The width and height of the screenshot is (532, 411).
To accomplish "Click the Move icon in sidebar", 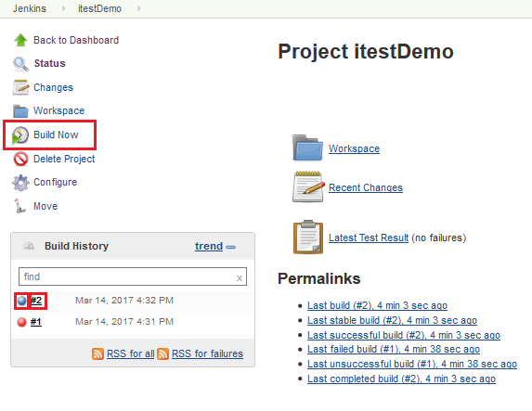I will [19, 206].
